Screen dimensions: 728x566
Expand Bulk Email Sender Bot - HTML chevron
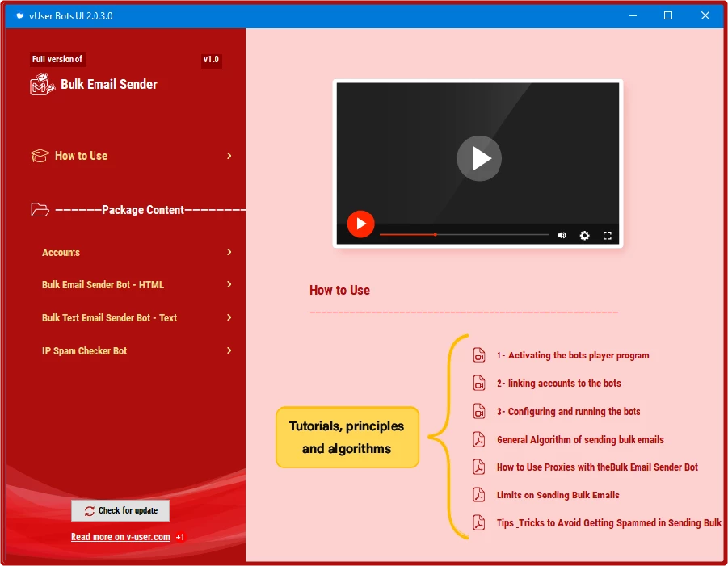point(229,284)
